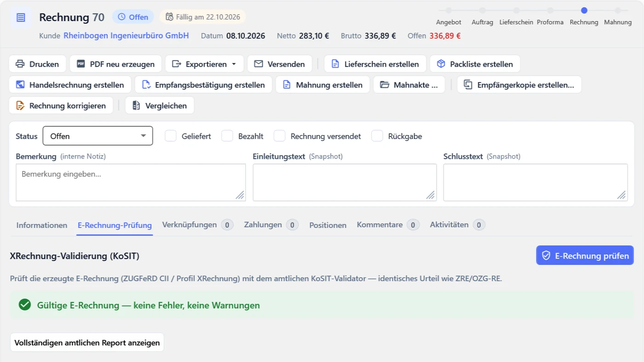This screenshot has height=362, width=644.
Task: Expand the Exportieren dropdown arrow
Action: pyautogui.click(x=234, y=64)
